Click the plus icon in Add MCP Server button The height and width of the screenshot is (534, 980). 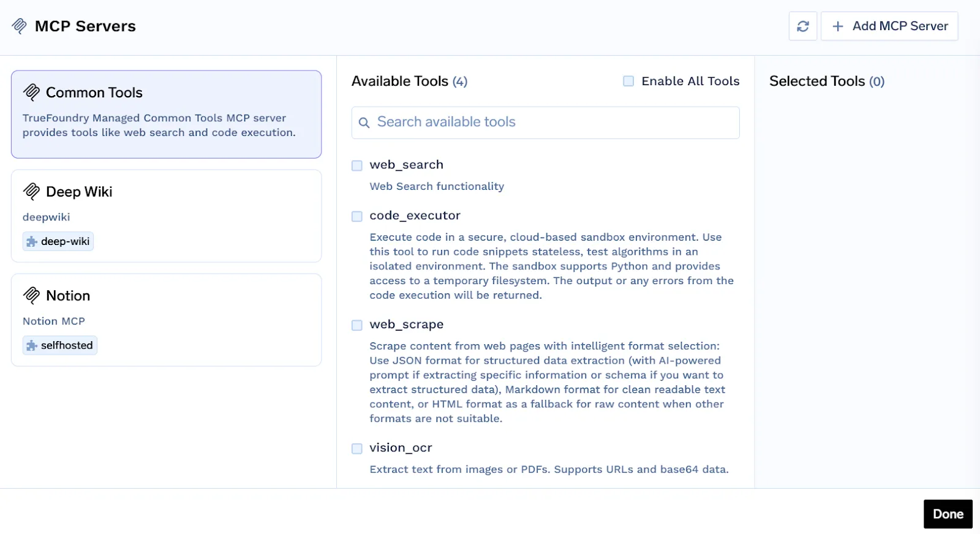point(837,26)
